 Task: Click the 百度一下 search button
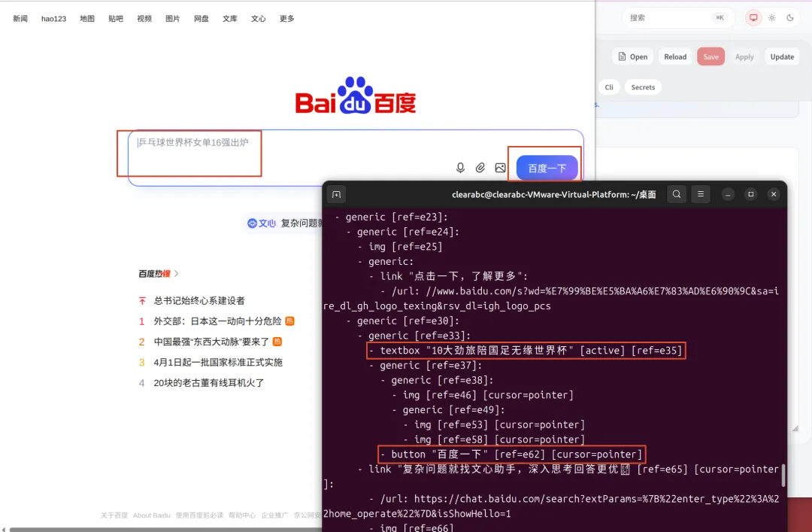tap(547, 168)
